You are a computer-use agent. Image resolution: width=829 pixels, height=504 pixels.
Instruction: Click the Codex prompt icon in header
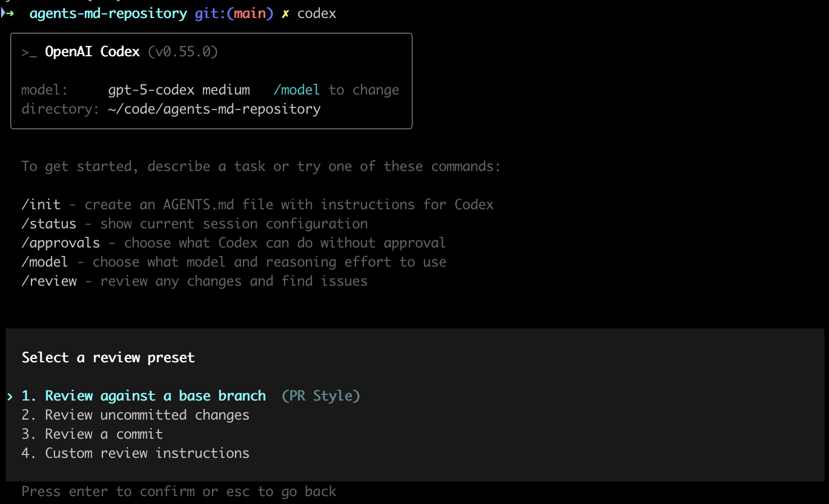point(29,52)
